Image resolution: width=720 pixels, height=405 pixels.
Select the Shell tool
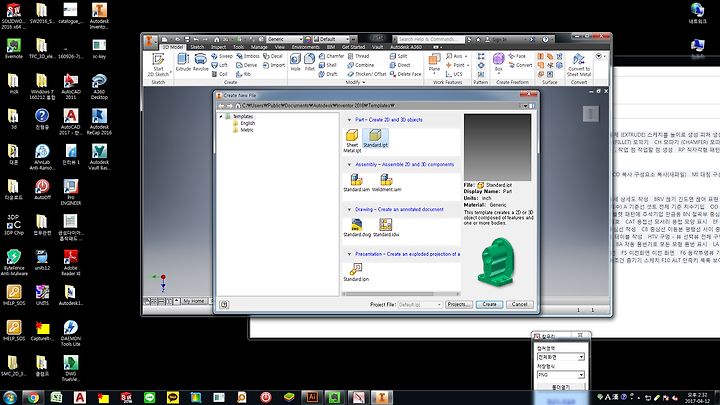click(328, 65)
